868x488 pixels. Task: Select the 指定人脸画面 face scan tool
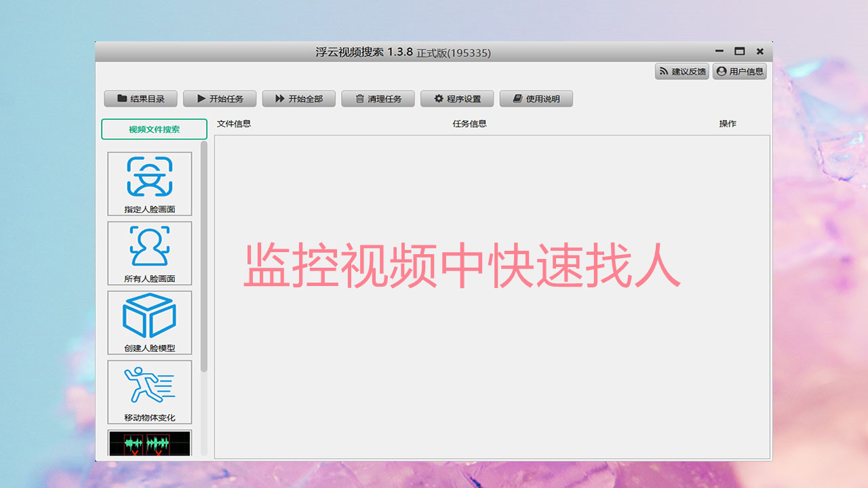pyautogui.click(x=149, y=183)
